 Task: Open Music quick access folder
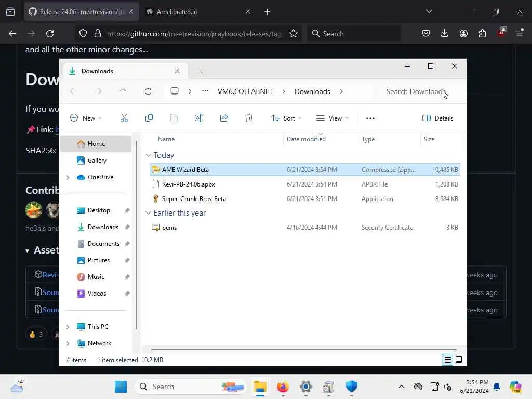[96, 277]
